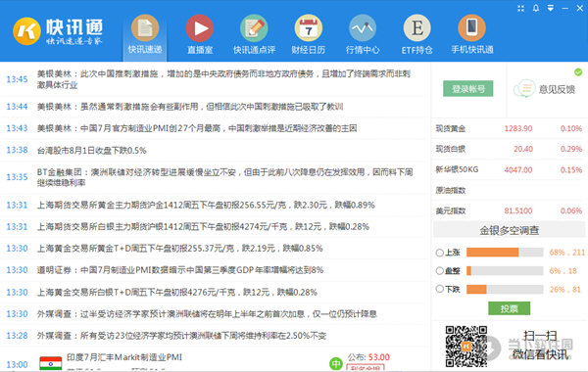Click the 上涨 68% poll result bar
The height and width of the screenshot is (372, 588).
coord(505,253)
